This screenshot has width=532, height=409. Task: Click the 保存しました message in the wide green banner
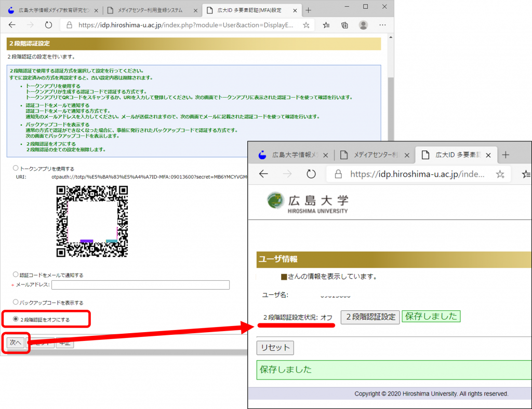[286, 370]
